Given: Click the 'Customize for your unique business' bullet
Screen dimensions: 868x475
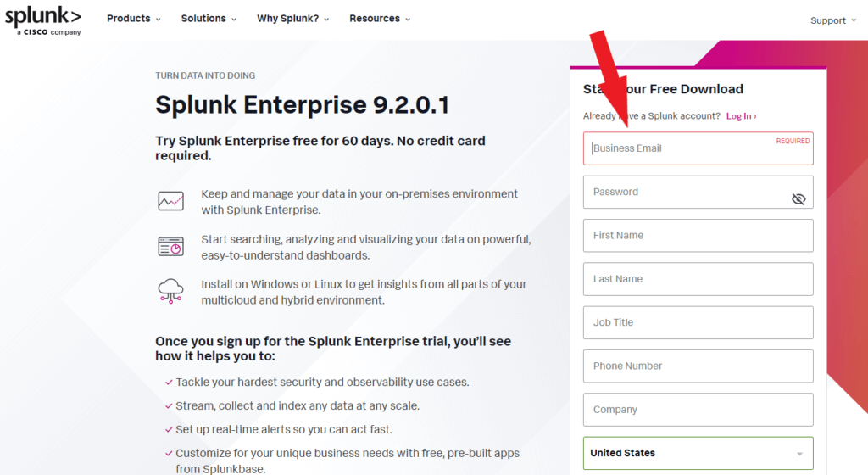Looking at the screenshot, I should pyautogui.click(x=347, y=461).
